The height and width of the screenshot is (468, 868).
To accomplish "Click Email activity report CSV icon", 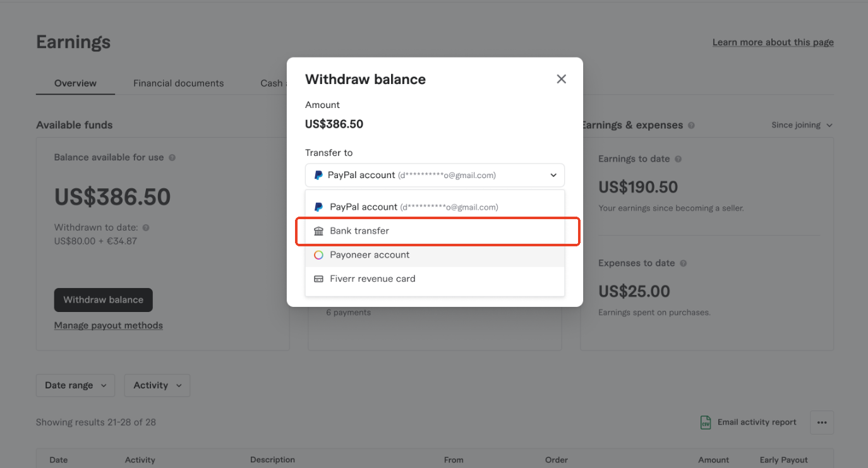I will [x=706, y=423].
